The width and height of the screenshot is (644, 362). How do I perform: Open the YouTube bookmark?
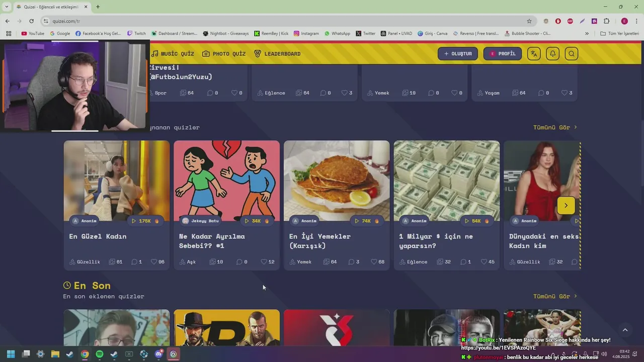(x=33, y=34)
